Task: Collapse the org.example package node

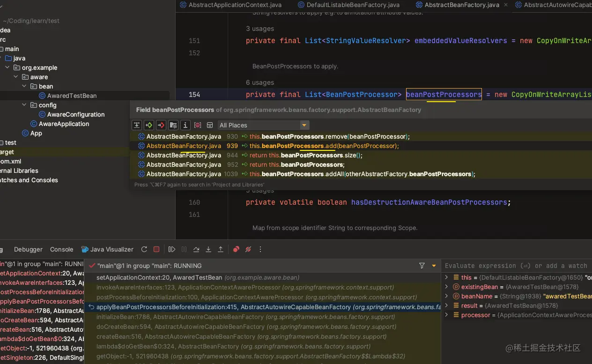Action: click(x=7, y=67)
